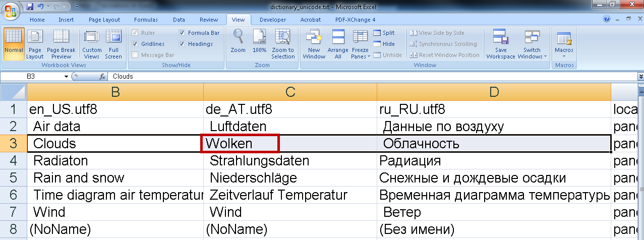
Task: Expand the Name Box dropdown arrow
Action: tap(66, 77)
